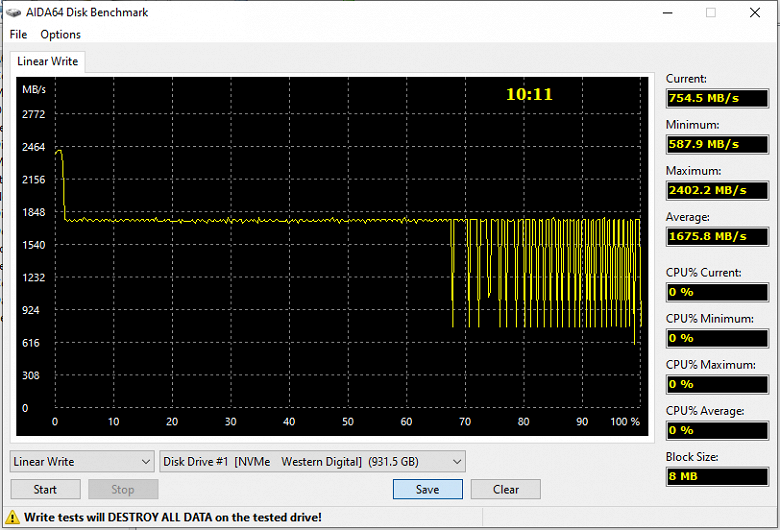This screenshot has width=780, height=530.
Task: Click the Stop button
Action: (x=123, y=489)
